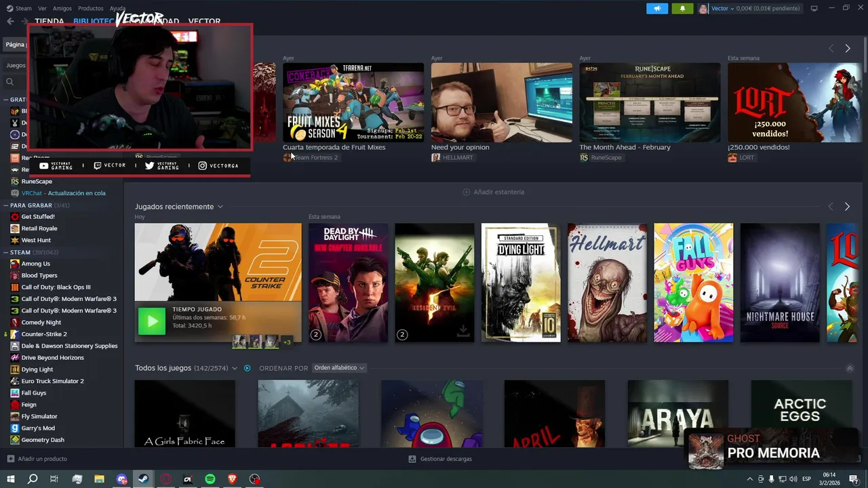Image resolution: width=868 pixels, height=488 pixels.
Task: Open the Cuarta temporada de Fruit Mixes news
Action: (353, 102)
